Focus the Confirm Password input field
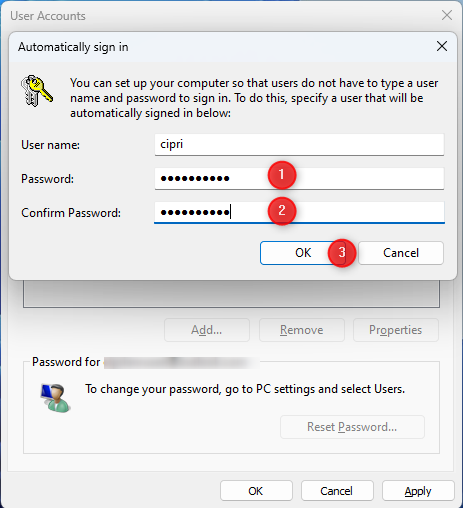 (299, 213)
